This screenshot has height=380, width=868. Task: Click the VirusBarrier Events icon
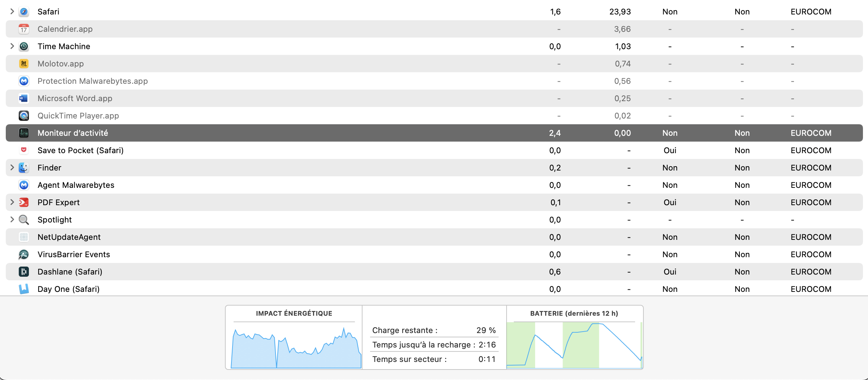pos(24,254)
